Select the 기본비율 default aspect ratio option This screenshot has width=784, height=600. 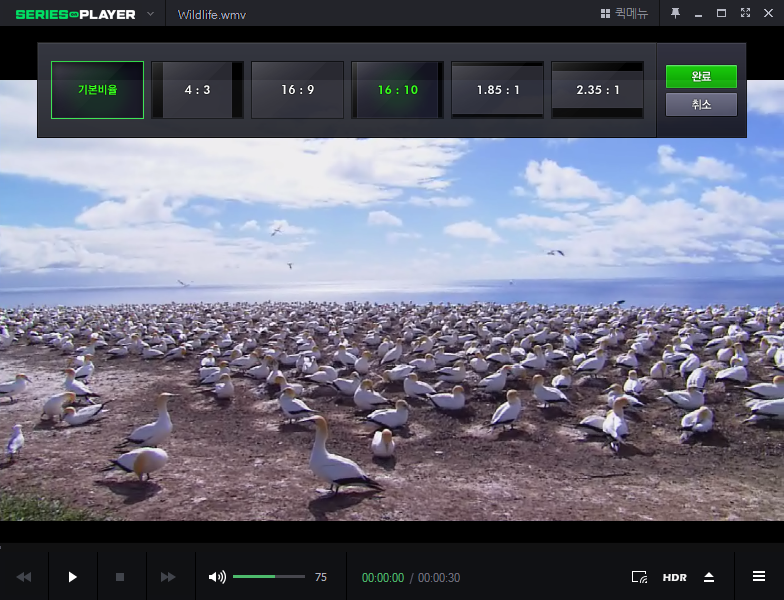pos(98,90)
